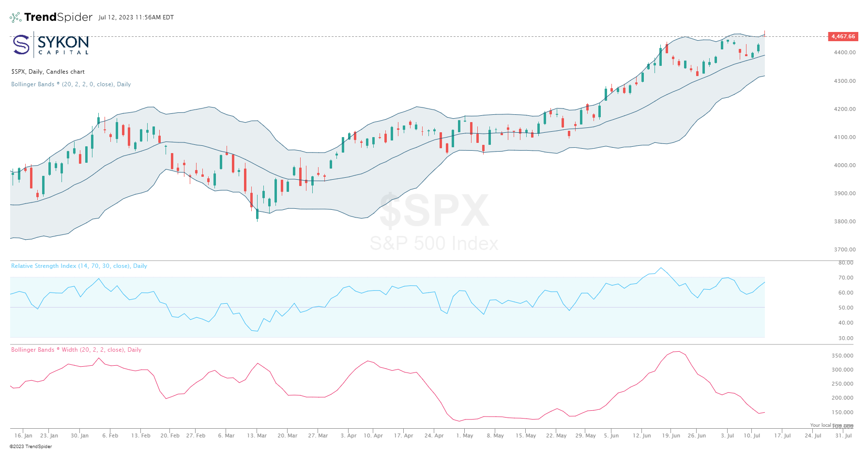The height and width of the screenshot is (451, 868).
Task: Click the 17. Jul date label
Action: 782,435
